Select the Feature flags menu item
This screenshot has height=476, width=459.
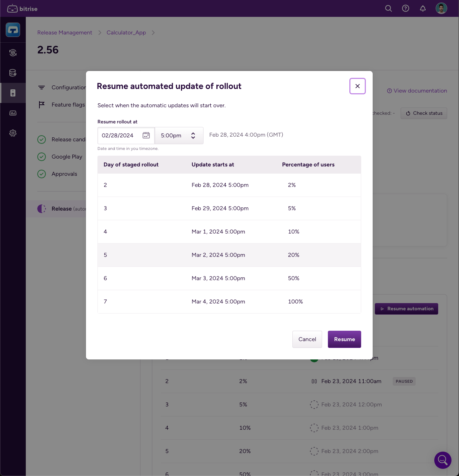tap(68, 105)
